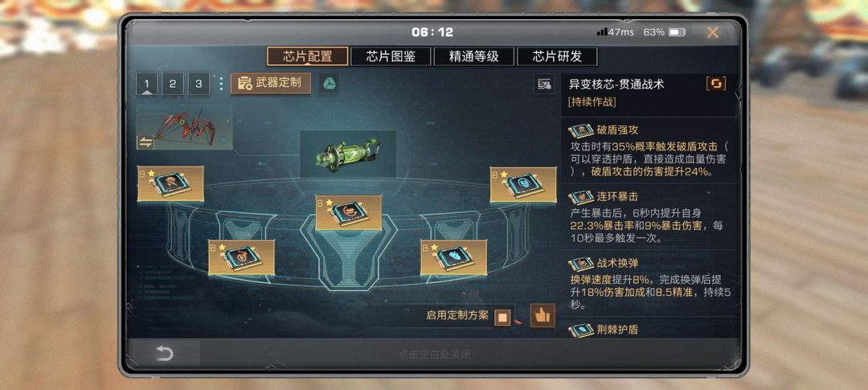The width and height of the screenshot is (868, 390).
Task: Switch to loadout preset 2
Action: click(x=172, y=84)
